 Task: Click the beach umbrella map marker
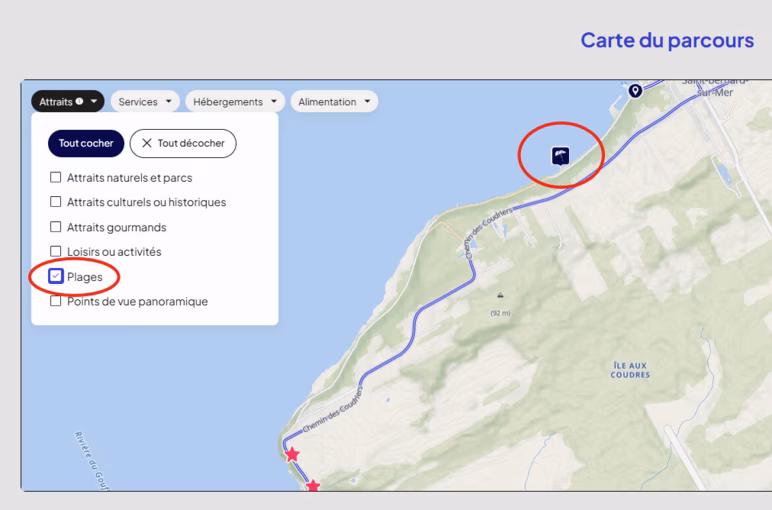[x=560, y=156]
